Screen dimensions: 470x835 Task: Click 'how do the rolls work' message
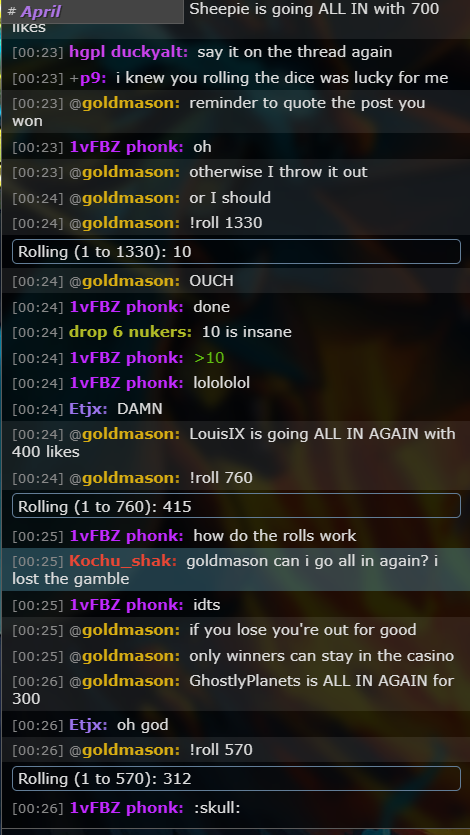coord(275,536)
